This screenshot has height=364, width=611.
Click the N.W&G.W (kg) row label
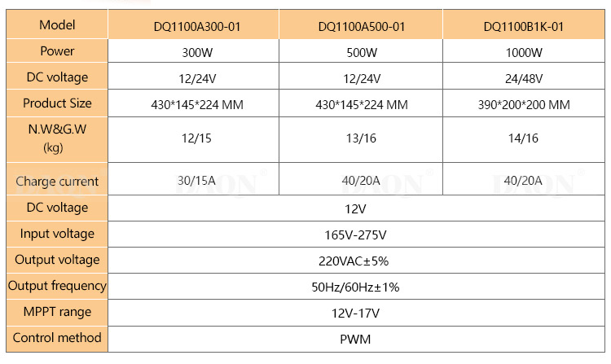[x=57, y=139]
